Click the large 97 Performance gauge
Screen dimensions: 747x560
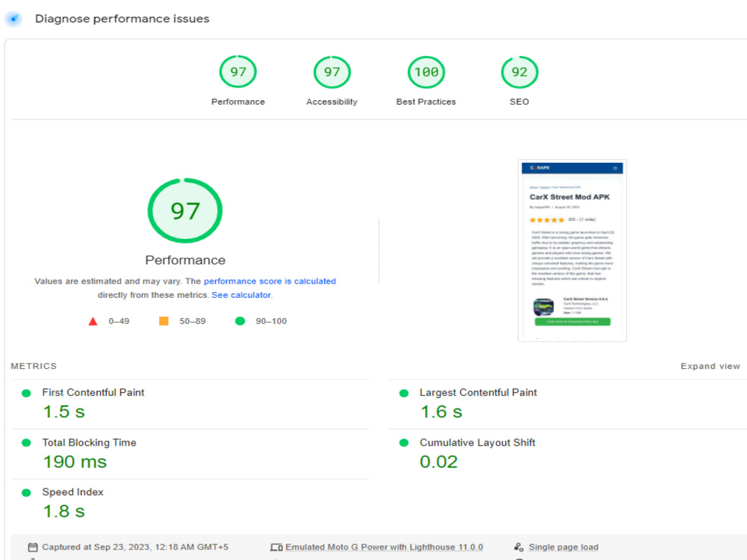tap(185, 211)
